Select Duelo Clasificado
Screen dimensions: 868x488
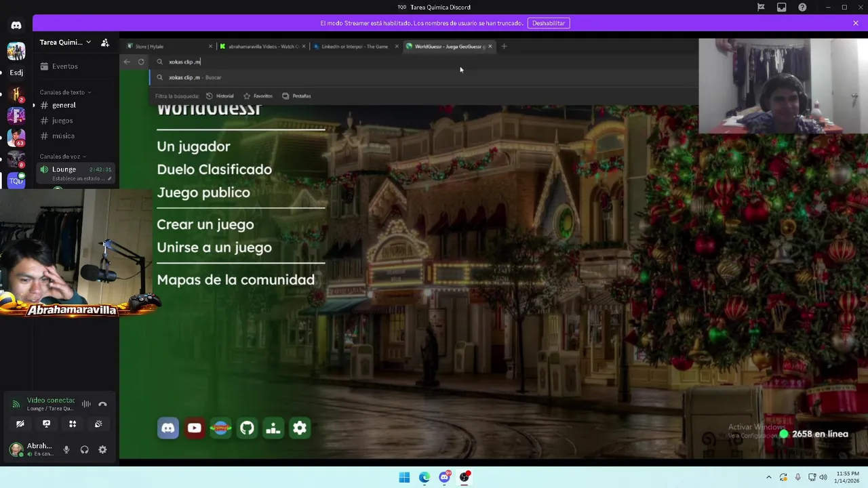point(214,169)
